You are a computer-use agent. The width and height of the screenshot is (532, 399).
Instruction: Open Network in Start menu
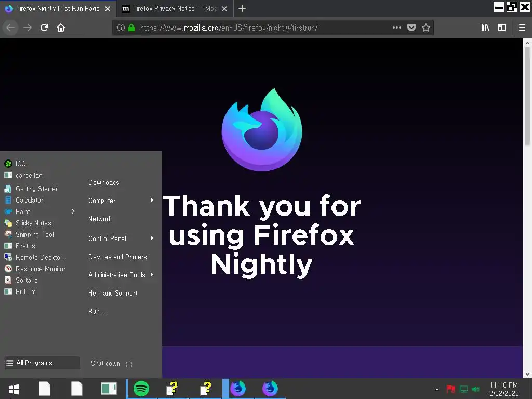click(100, 219)
